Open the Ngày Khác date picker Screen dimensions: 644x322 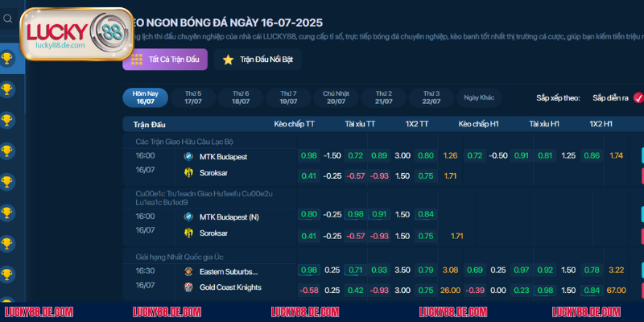click(x=479, y=97)
